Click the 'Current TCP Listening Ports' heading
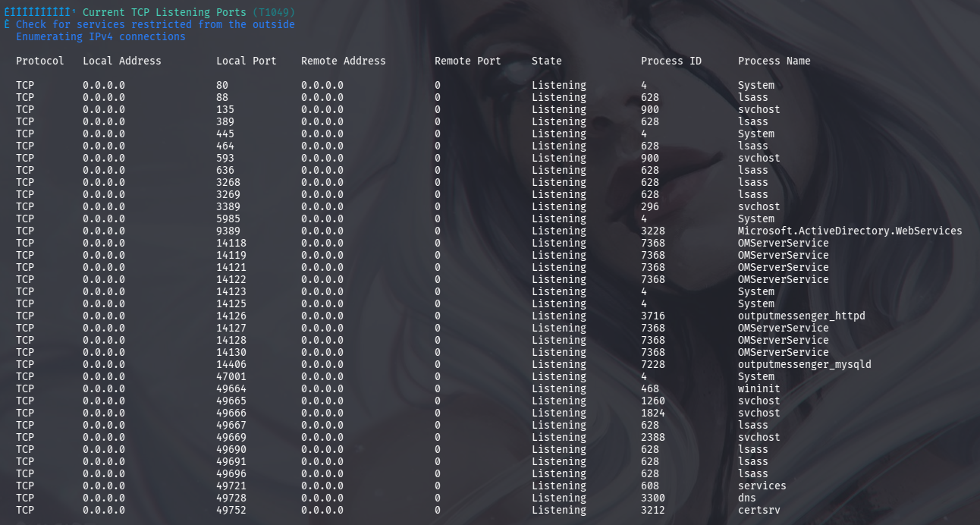980x525 pixels. pyautogui.click(x=164, y=12)
